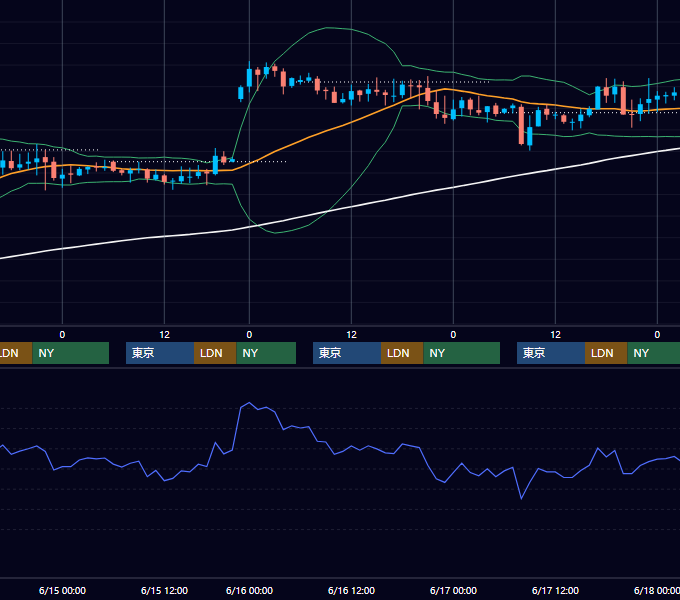Select the LDN session block before 6/18 00:00
Viewport: 680px width, 600px height.
click(606, 353)
